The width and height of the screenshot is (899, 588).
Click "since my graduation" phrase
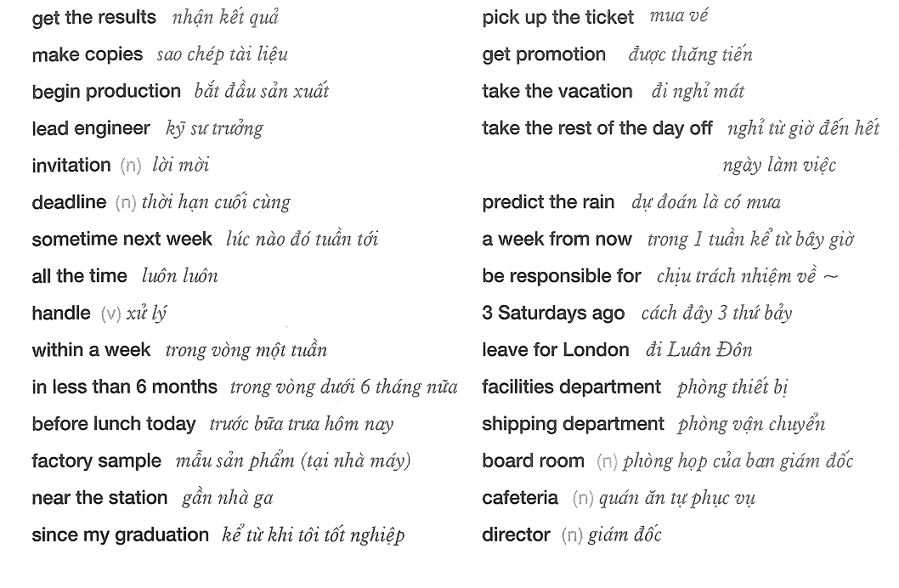pos(121,534)
